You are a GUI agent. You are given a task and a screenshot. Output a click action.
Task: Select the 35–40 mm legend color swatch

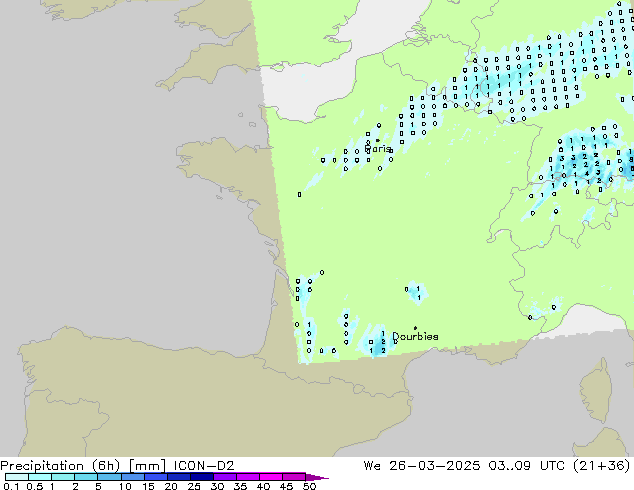[248, 477]
